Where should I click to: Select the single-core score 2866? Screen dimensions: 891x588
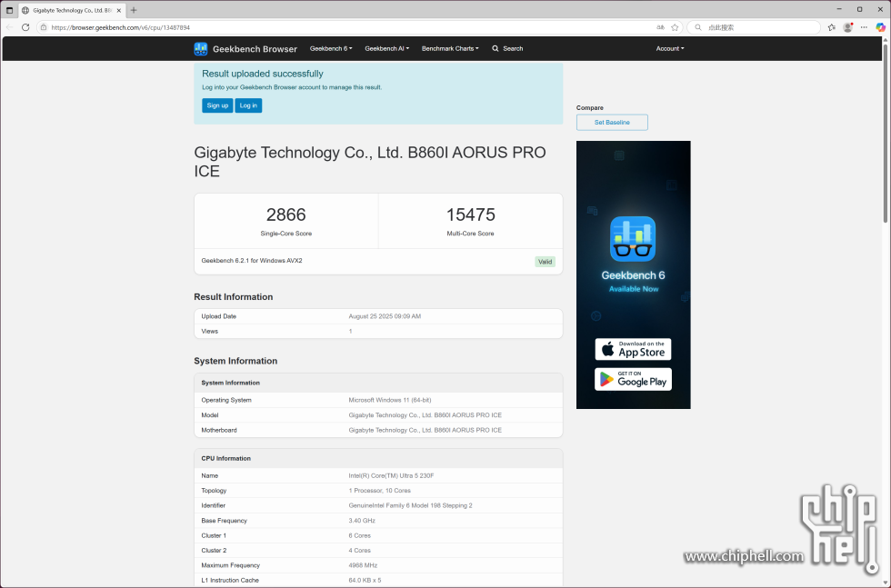coord(285,214)
